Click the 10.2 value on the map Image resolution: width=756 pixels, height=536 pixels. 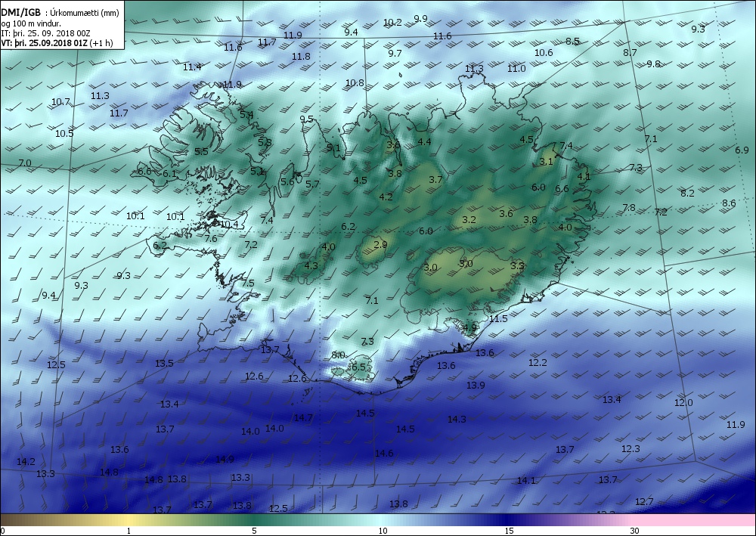[392, 22]
